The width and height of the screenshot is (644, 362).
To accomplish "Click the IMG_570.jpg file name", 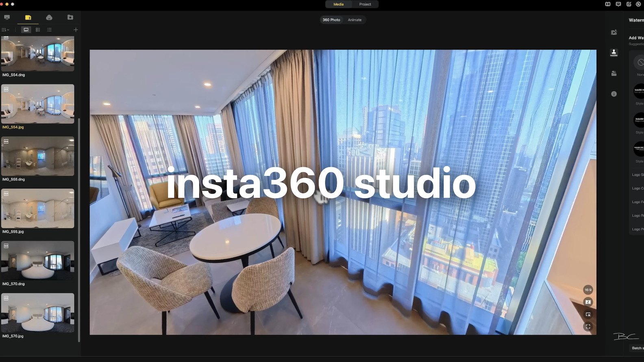I will (13, 336).
